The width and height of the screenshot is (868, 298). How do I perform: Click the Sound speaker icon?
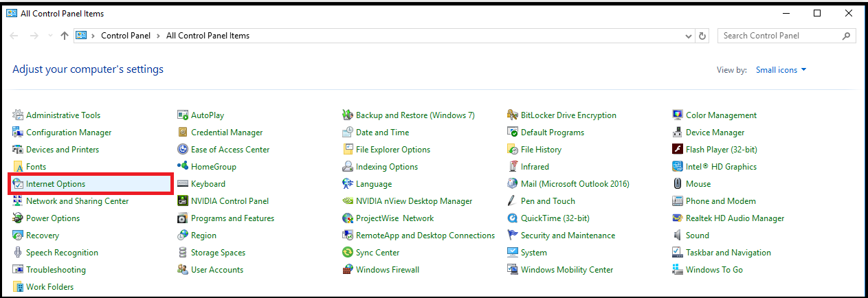click(678, 236)
